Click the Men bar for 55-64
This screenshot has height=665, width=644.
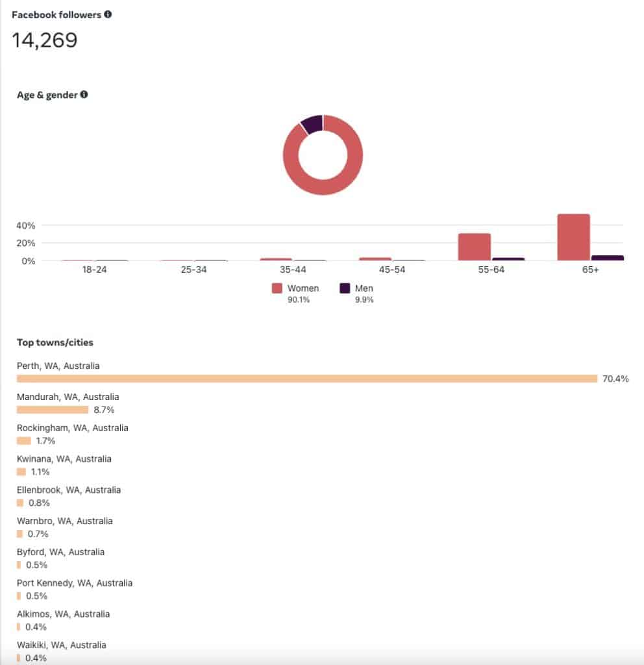pos(508,259)
